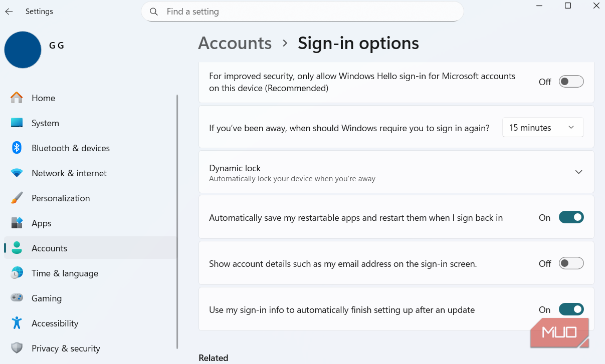
Task: Open Home in the sidebar
Action: coord(90,98)
